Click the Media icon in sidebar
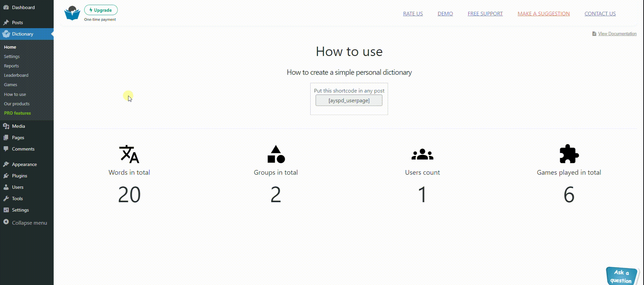The height and width of the screenshot is (285, 644). tap(6, 126)
